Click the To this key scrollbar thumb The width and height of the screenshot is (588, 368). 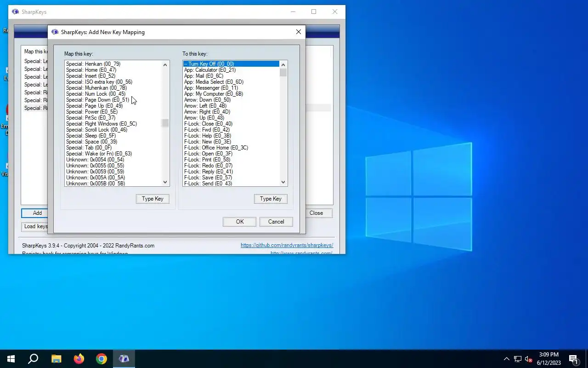click(x=283, y=73)
